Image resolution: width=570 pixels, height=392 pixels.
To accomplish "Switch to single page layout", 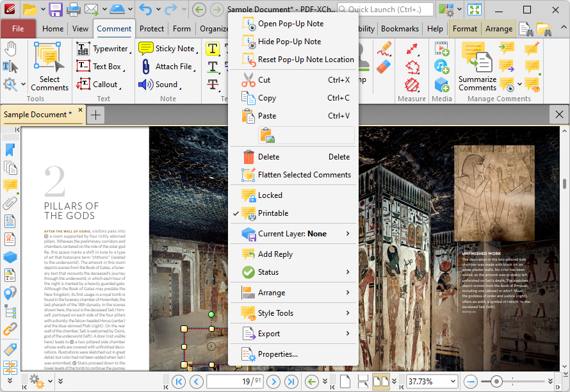I will coord(345,382).
